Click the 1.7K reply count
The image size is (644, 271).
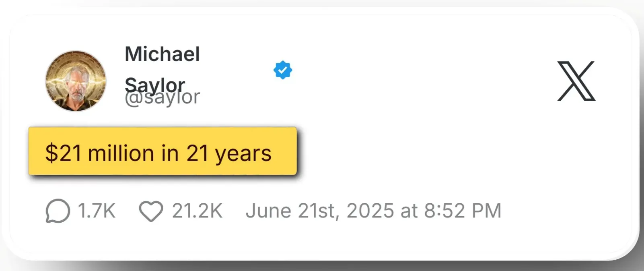(x=97, y=211)
